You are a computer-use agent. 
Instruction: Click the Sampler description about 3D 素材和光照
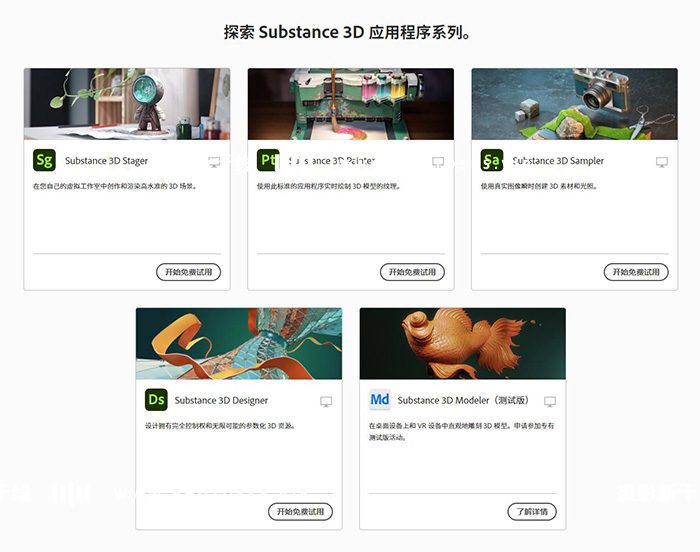pos(539,186)
